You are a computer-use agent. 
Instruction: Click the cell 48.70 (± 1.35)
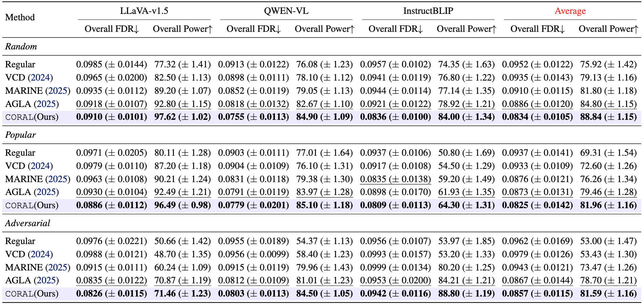click(x=183, y=254)
